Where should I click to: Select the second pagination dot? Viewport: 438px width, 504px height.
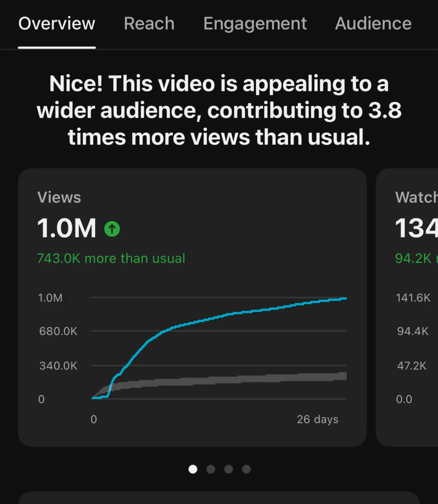pos(211,469)
